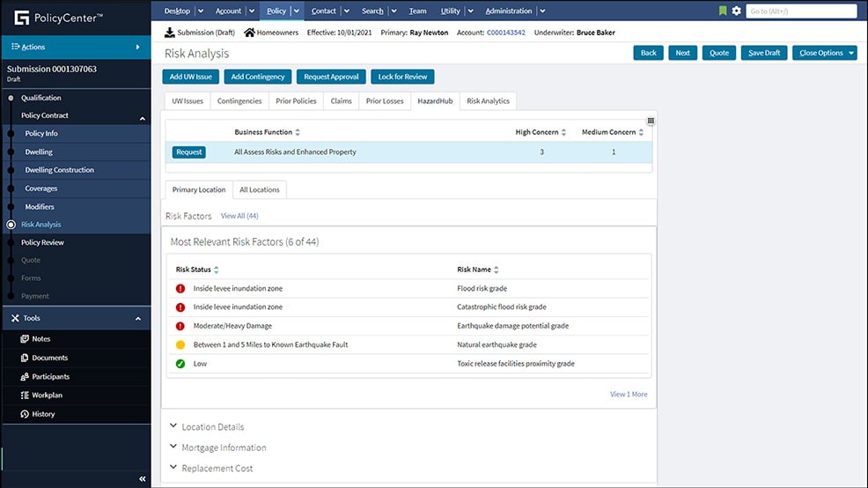Open the settings gear icon

(737, 11)
